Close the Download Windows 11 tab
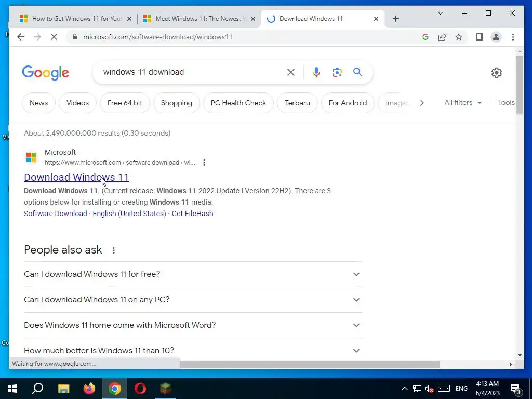The image size is (532, 399). pos(376,19)
